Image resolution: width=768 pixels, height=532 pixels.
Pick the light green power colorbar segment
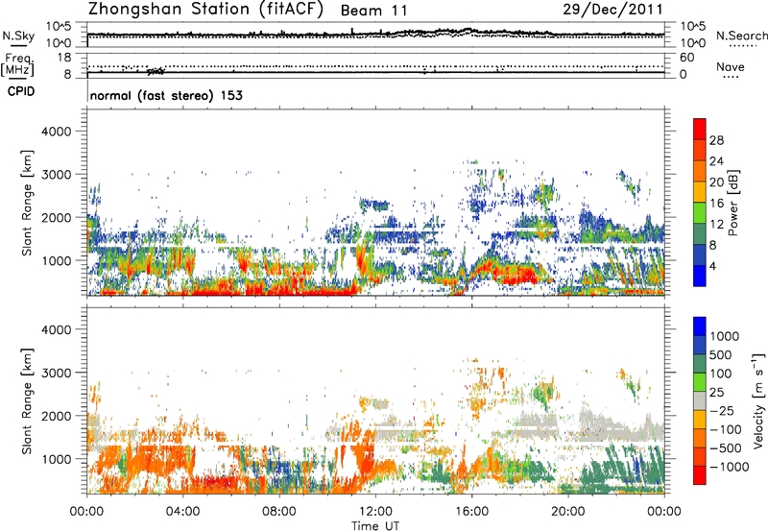pos(700,213)
